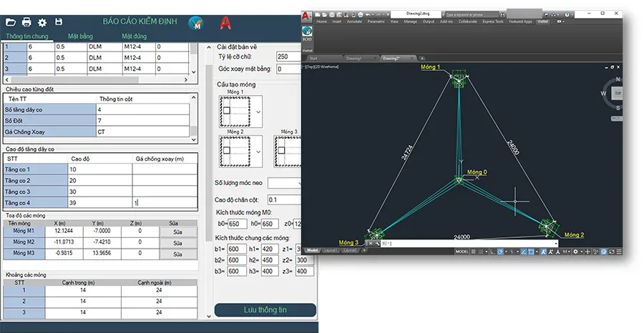Image resolution: width=644 pixels, height=333 pixels.
Task: Click Tỷ lệ cỡ chữ input field
Action: pos(288,56)
